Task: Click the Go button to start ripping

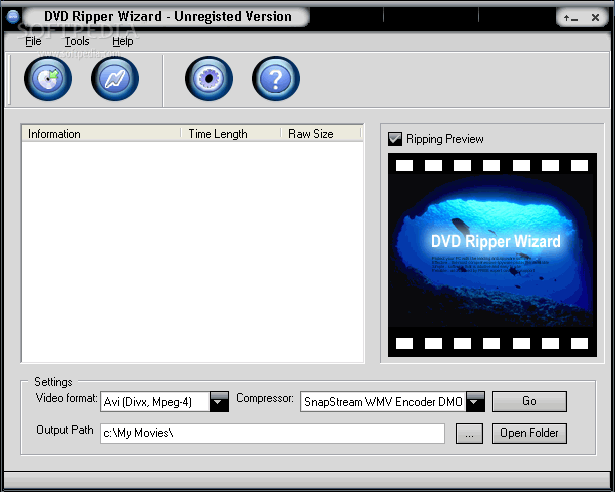Action: (529, 401)
